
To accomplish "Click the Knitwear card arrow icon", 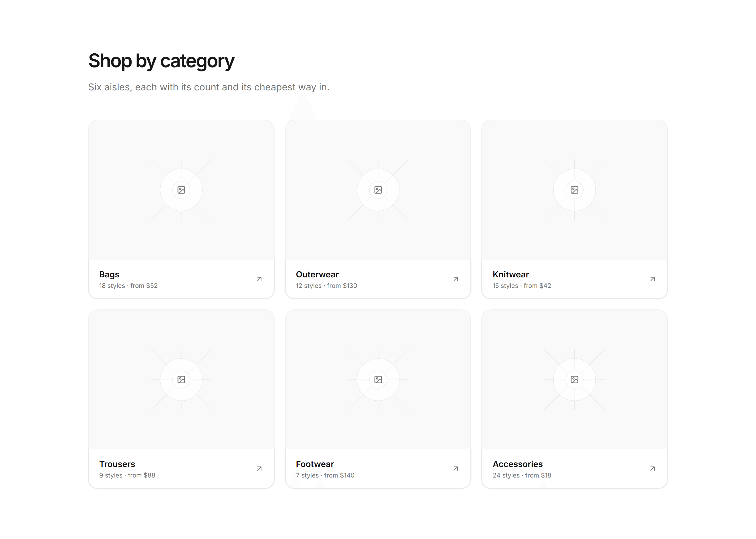I will pyautogui.click(x=653, y=279).
